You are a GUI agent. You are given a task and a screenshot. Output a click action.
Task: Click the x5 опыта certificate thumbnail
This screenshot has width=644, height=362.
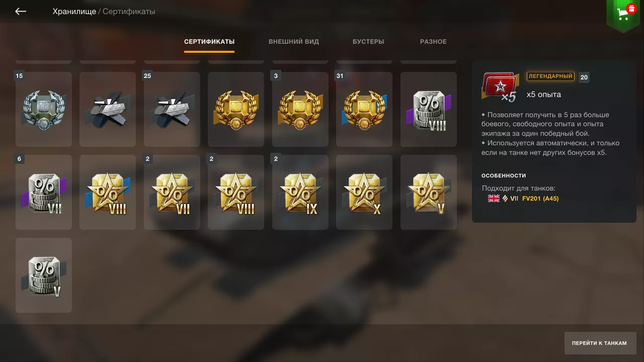click(500, 87)
